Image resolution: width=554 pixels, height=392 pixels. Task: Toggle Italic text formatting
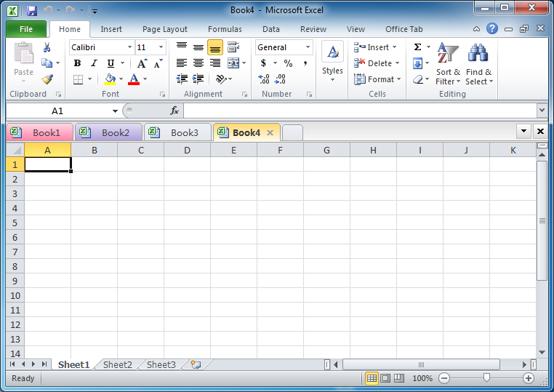coord(94,63)
